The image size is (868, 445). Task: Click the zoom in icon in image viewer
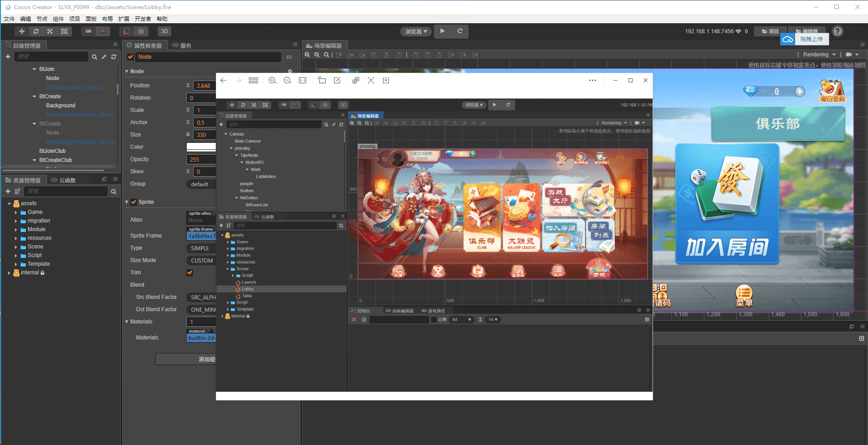pos(272,81)
